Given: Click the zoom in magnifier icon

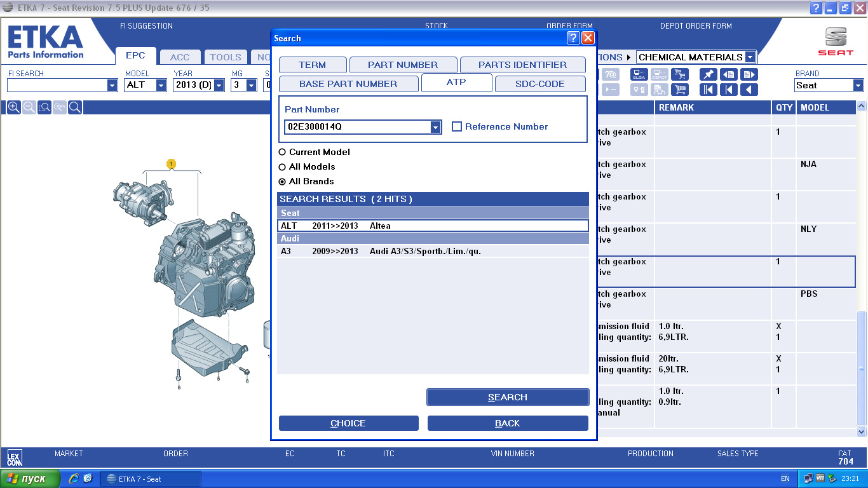Looking at the screenshot, I should (13, 107).
